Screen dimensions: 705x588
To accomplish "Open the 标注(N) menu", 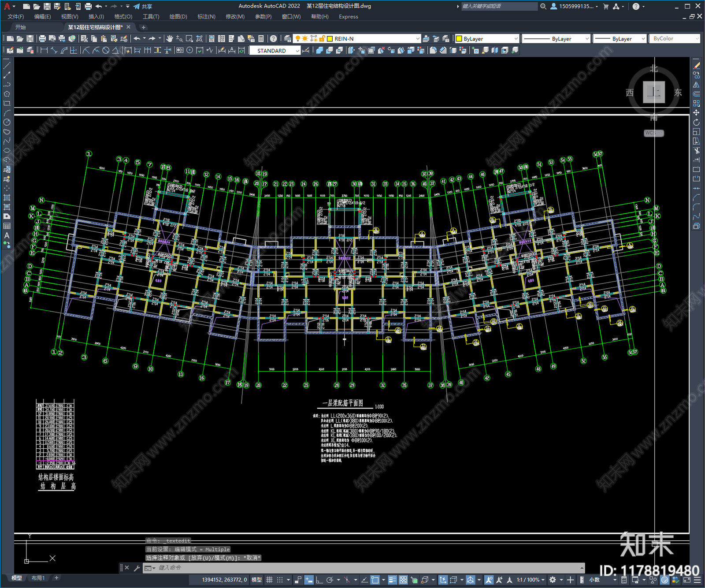I will [206, 17].
